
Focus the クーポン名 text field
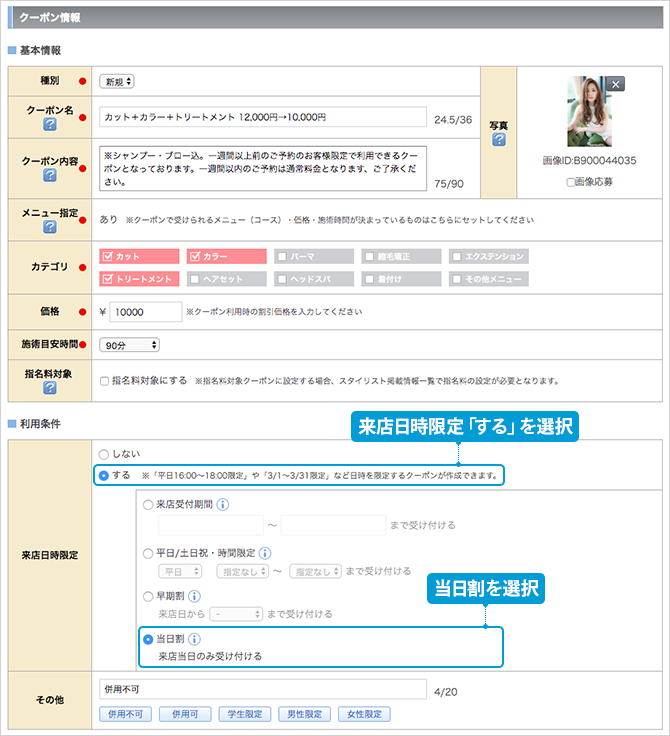[x=263, y=117]
